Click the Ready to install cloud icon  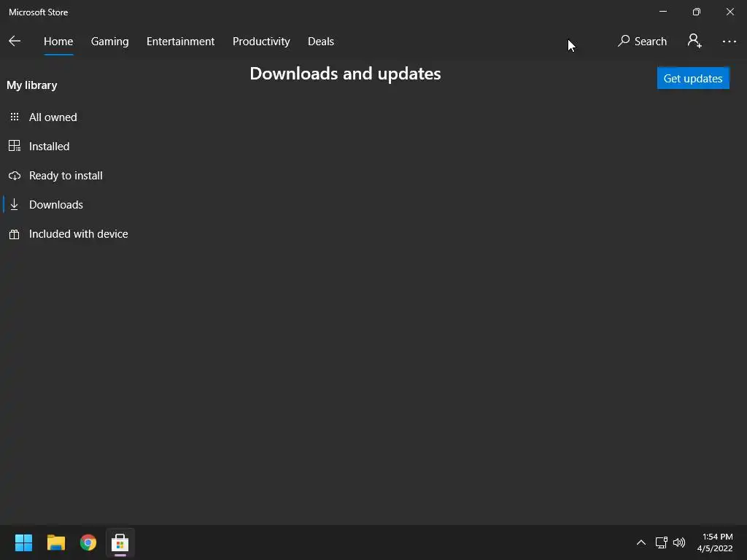coord(15,176)
